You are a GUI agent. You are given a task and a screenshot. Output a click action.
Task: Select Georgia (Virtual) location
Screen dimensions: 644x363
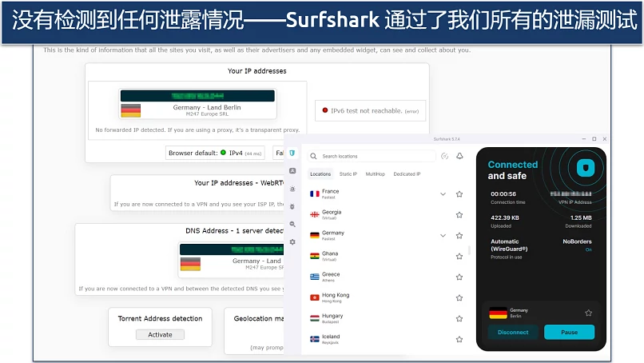(x=387, y=214)
